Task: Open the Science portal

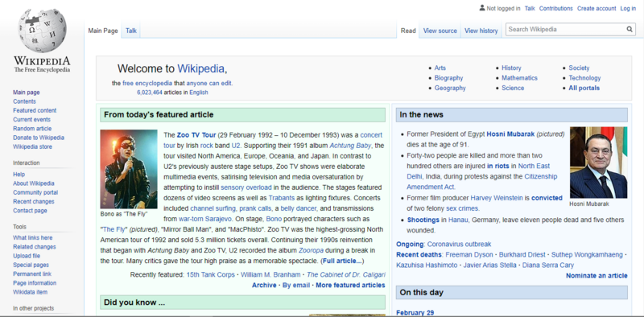Action: [513, 88]
